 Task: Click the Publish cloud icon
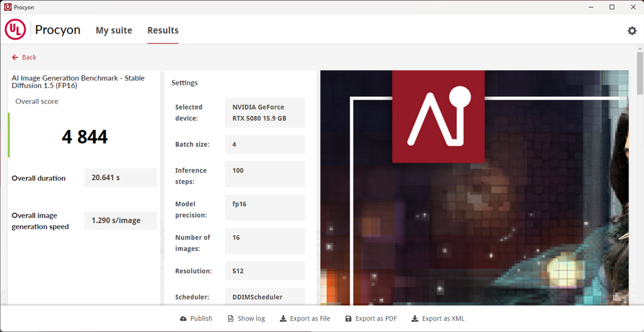click(184, 319)
